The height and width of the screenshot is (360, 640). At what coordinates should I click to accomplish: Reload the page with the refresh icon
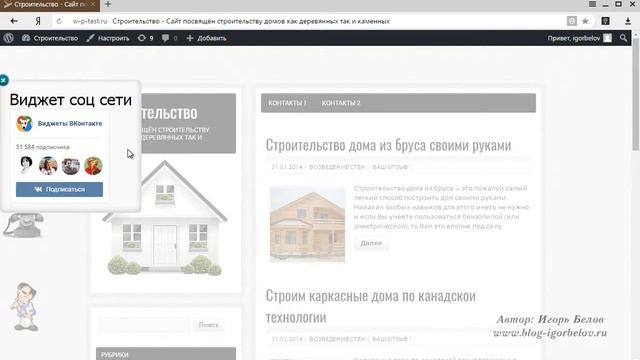pyautogui.click(x=59, y=21)
